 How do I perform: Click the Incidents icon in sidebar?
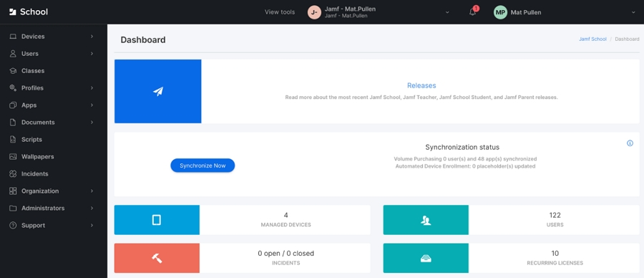[13, 174]
